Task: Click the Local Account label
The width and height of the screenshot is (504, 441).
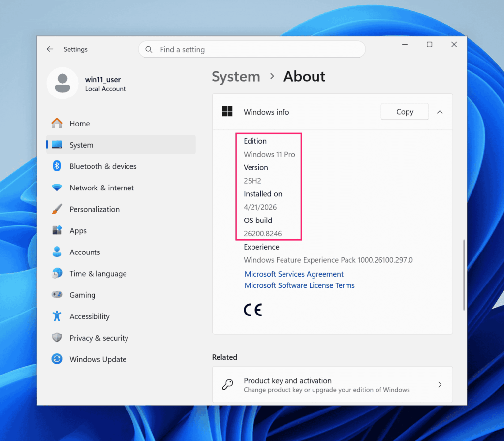Action: pos(105,89)
